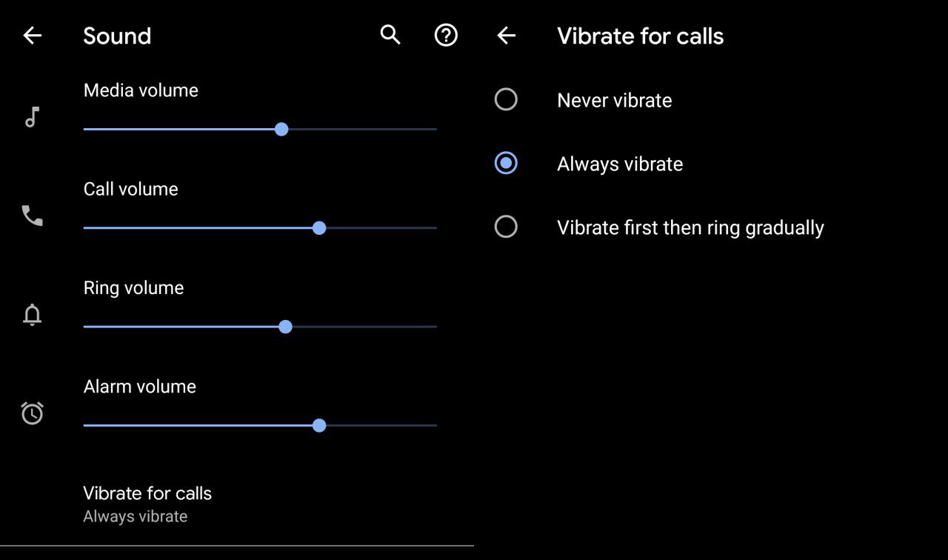The image size is (948, 560).
Task: Click the Media volume slider handle
Action: pyautogui.click(x=281, y=130)
